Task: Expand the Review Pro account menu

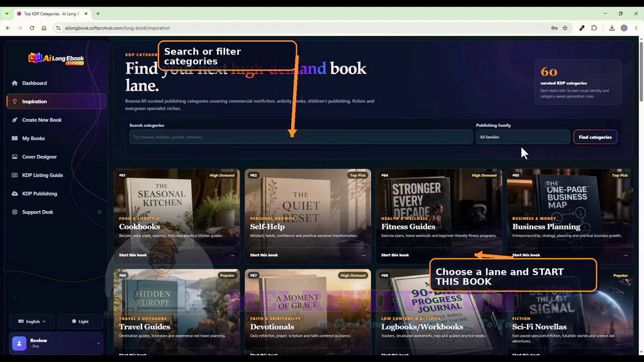Action: [56, 344]
